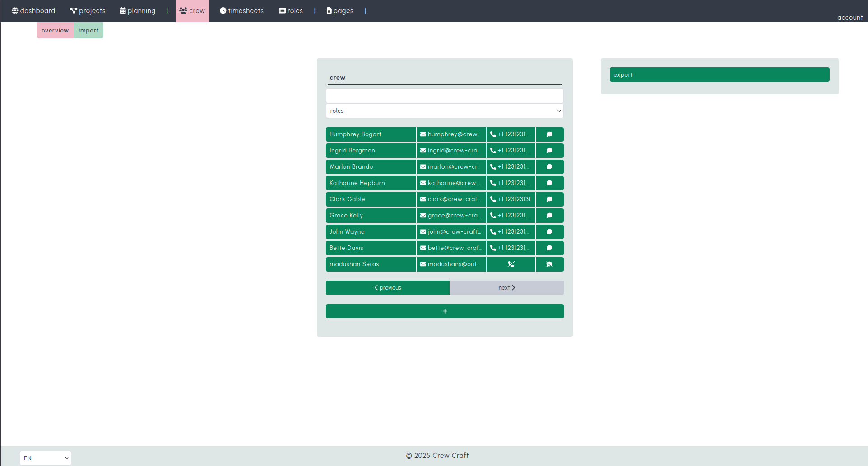Image resolution: width=868 pixels, height=466 pixels.
Task: Toggle the crossed-out chat icon for madushan Seras
Action: [549, 264]
